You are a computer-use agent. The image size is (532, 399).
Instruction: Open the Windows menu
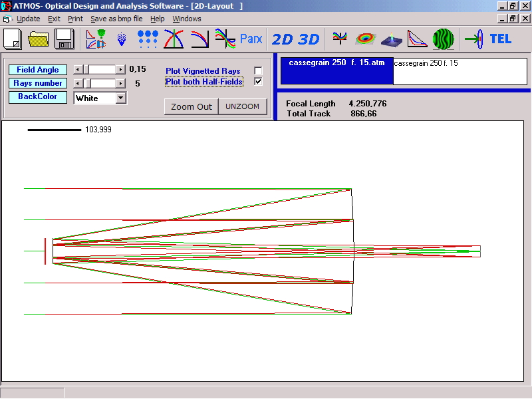click(x=186, y=19)
